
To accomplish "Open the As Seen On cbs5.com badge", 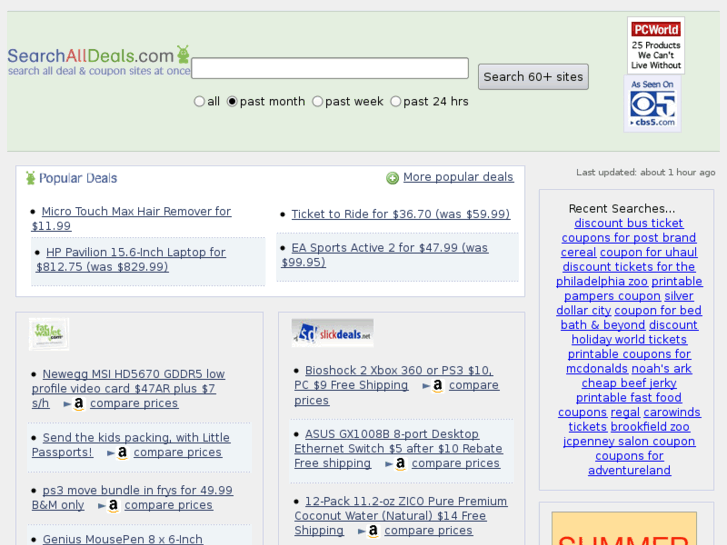I will [x=652, y=104].
